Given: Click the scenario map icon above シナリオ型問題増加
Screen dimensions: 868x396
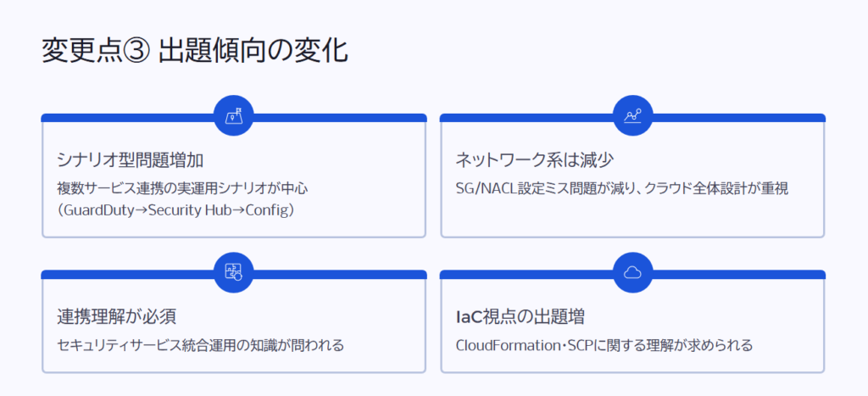Looking at the screenshot, I should (x=234, y=116).
